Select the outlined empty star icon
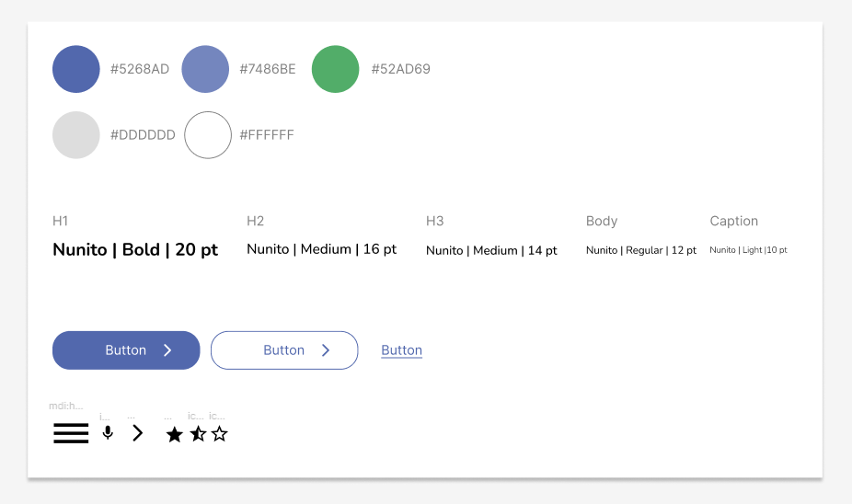Screen dimensions: 852x504 pos(219,434)
